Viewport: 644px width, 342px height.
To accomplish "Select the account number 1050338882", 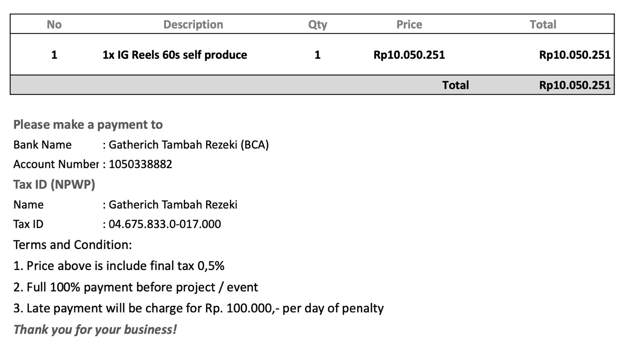I will (140, 164).
